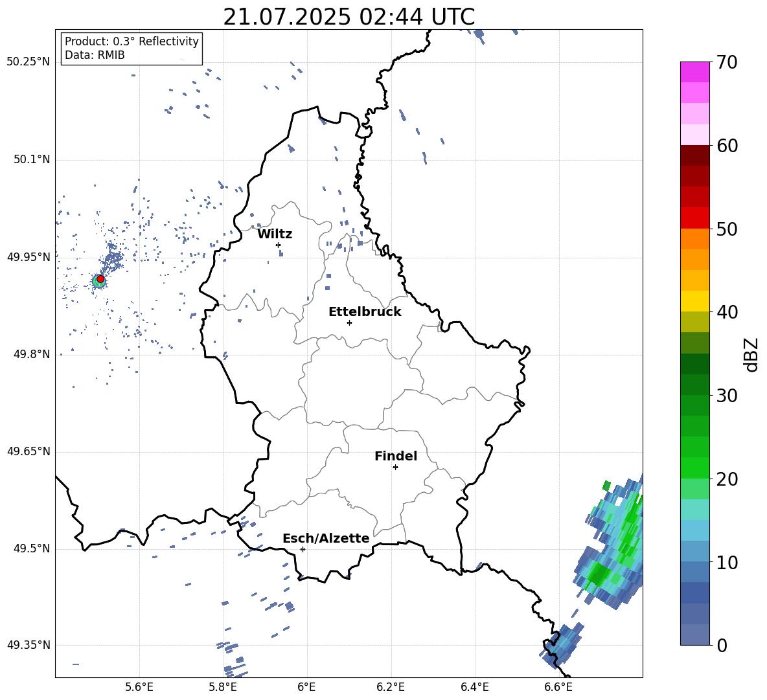Click the magenta 70 dBZ colorbar band
Screen dimensions: 767x700
[694, 72]
